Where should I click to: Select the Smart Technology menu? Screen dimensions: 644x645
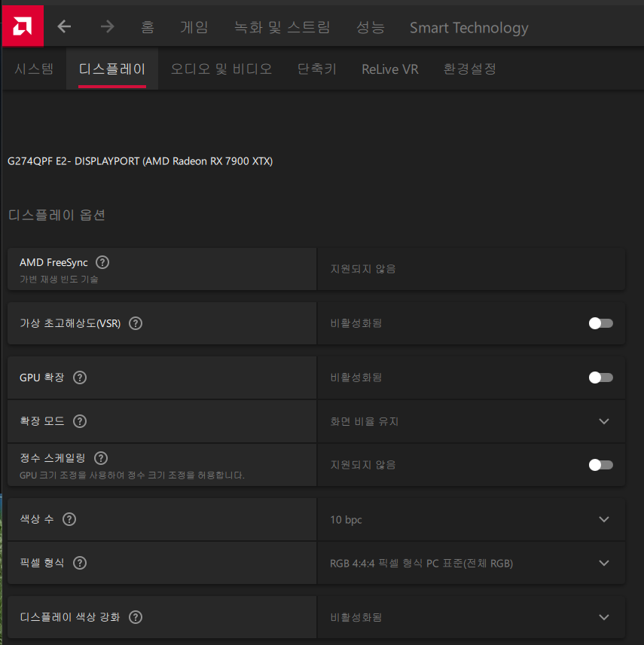pos(469,28)
